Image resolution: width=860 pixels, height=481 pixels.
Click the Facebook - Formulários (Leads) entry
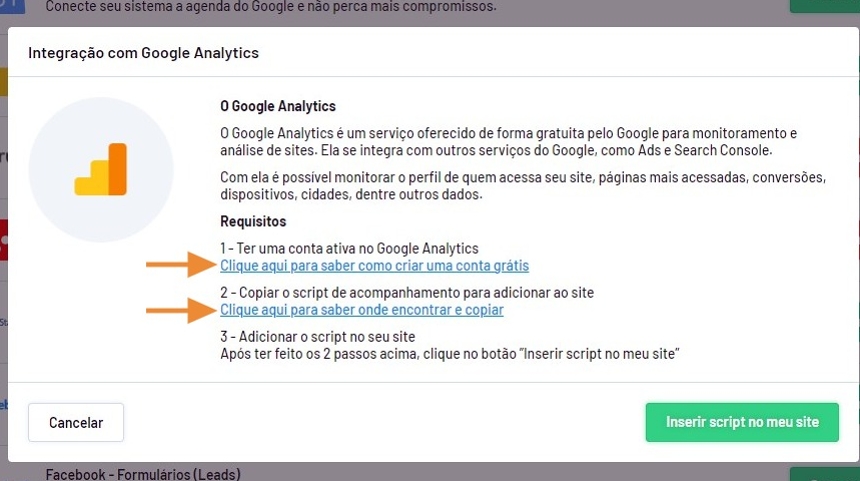pyautogui.click(x=143, y=474)
